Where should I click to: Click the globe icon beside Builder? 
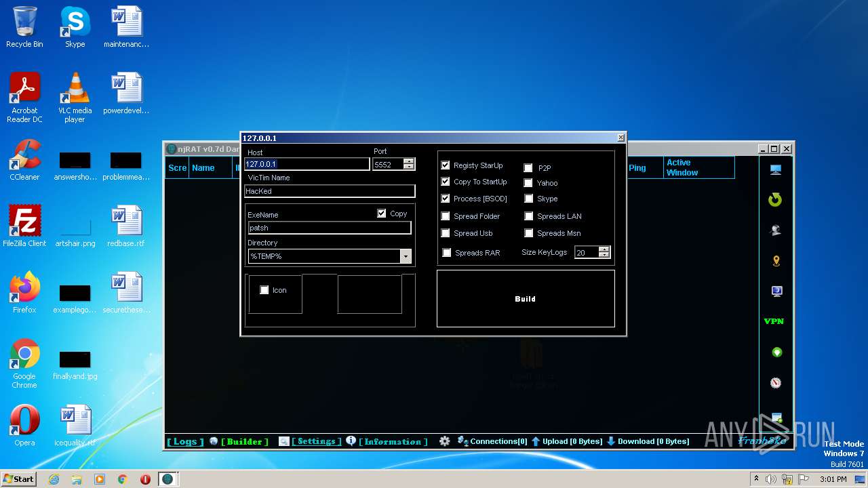pos(214,441)
